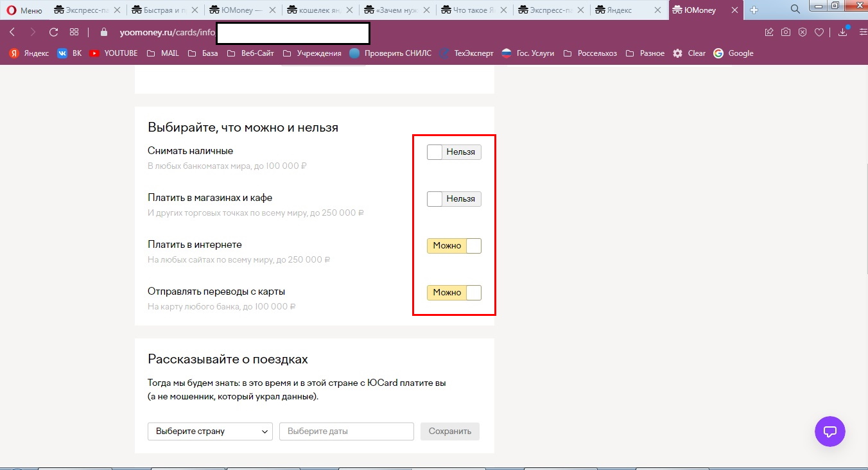The height and width of the screenshot is (470, 868).
Task: Click the 'Выберите даты' date field
Action: (346, 431)
